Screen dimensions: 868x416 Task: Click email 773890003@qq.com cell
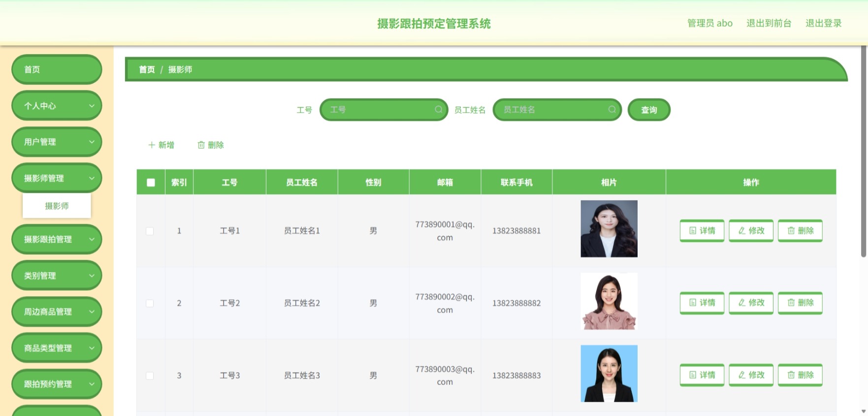tap(445, 376)
